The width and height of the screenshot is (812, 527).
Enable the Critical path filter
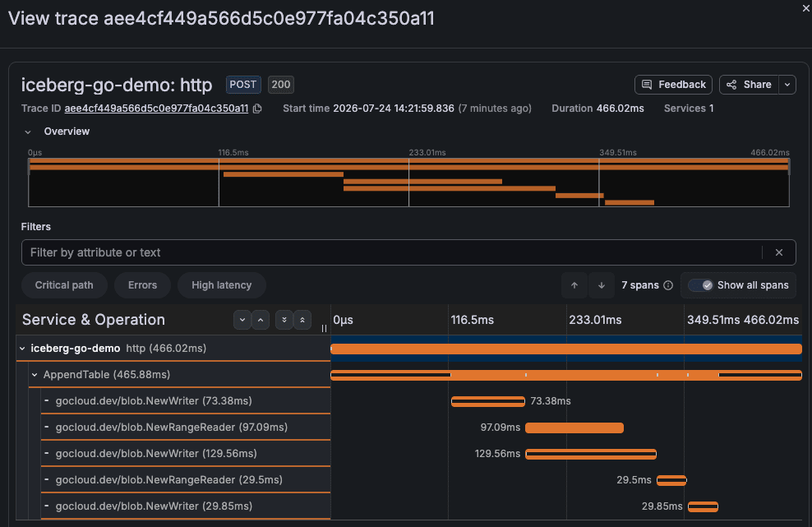tap(64, 285)
